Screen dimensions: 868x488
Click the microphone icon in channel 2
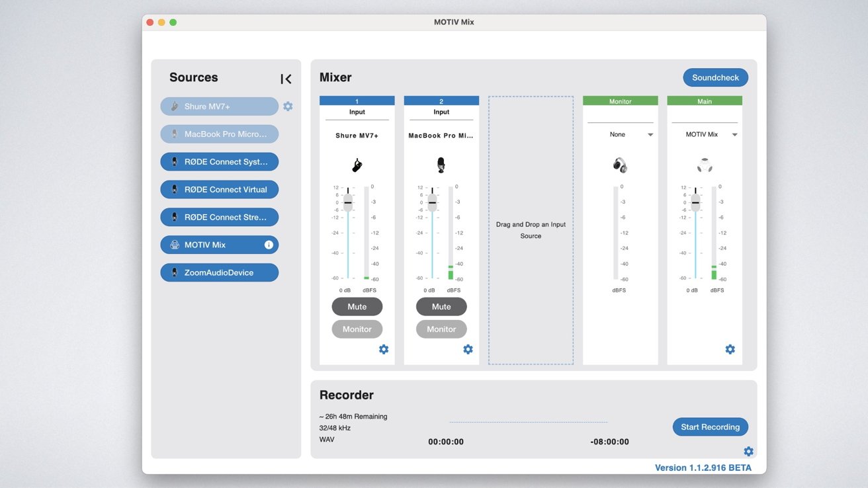[441, 165]
